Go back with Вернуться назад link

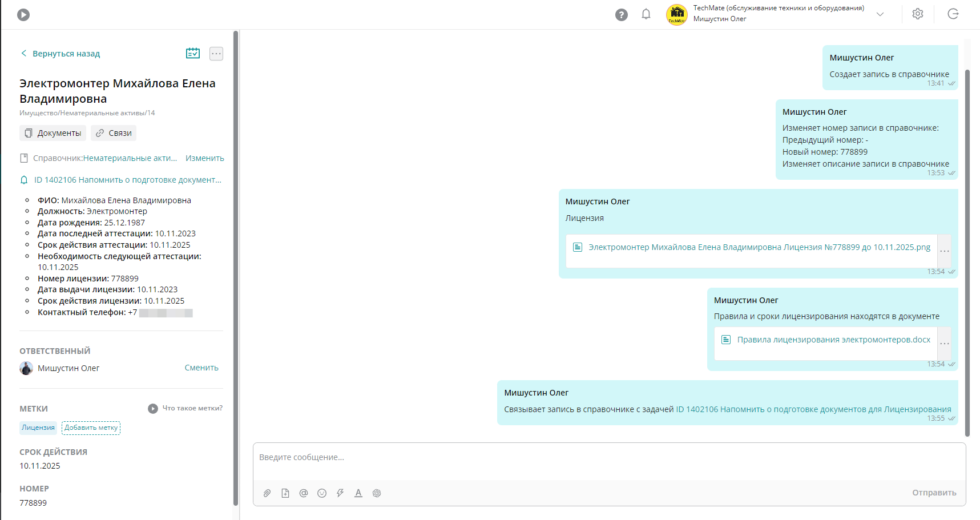pos(61,54)
